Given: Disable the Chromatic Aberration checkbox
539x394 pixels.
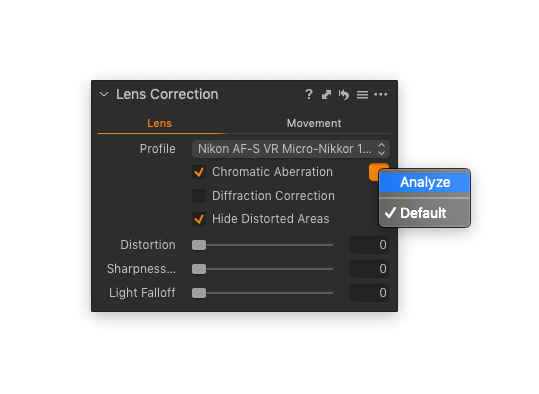Looking at the screenshot, I should pos(199,172).
